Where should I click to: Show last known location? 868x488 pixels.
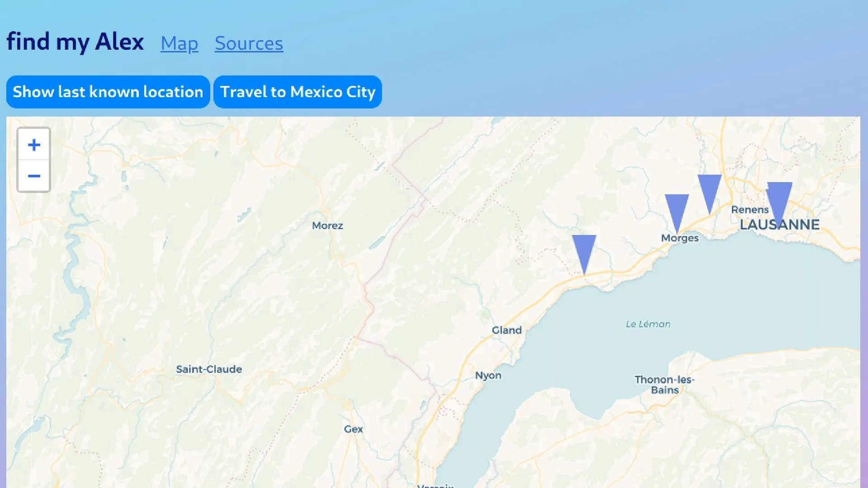(108, 92)
